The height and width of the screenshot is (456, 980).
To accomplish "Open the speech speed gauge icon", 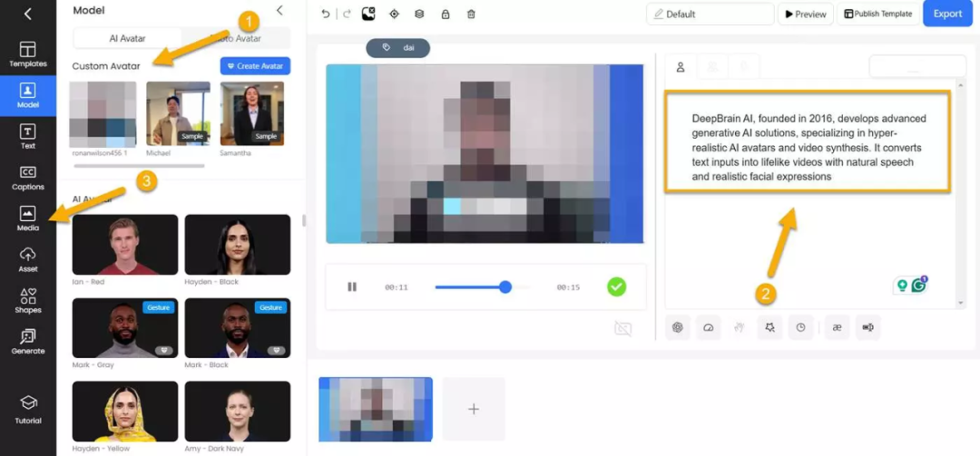I will 708,327.
